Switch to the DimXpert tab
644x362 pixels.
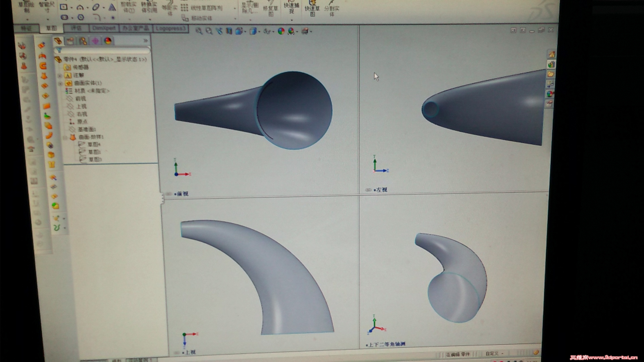click(104, 28)
